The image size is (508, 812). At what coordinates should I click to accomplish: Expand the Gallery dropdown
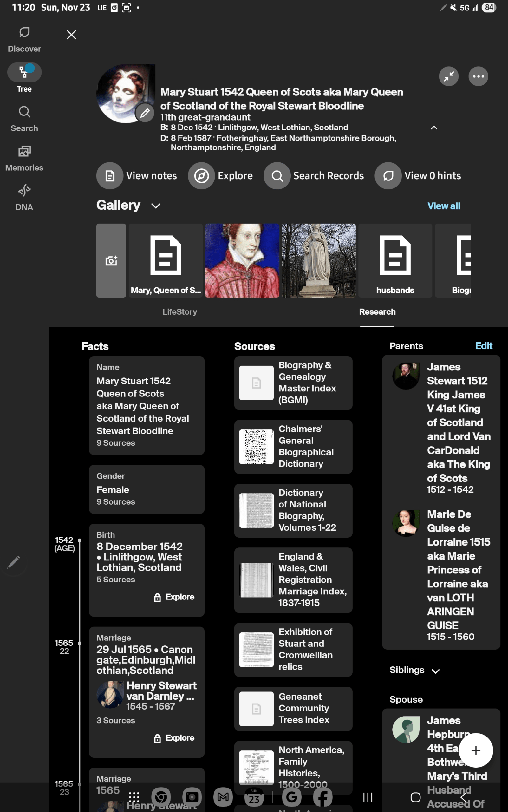pyautogui.click(x=156, y=206)
